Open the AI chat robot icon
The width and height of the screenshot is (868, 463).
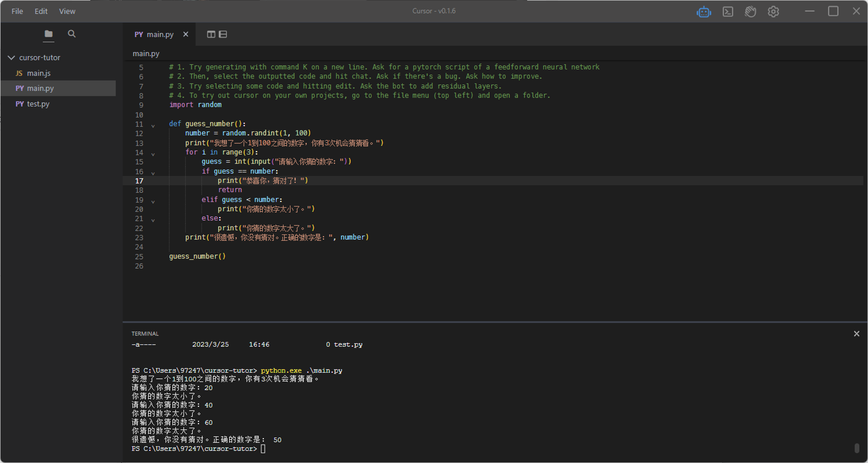pos(704,12)
